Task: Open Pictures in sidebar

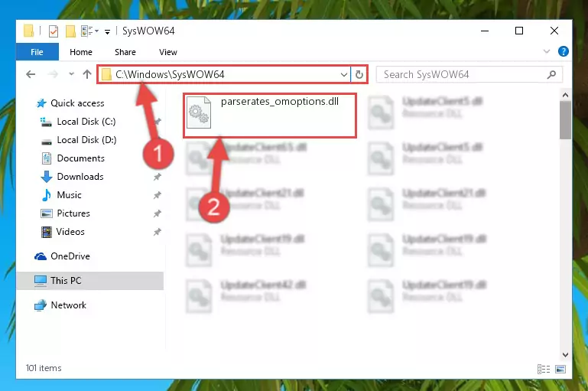Action: pos(73,213)
